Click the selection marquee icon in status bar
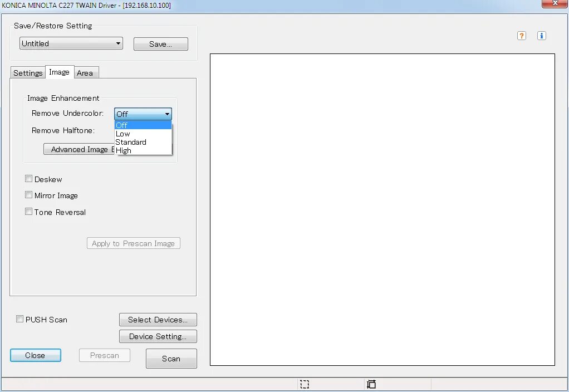The width and height of the screenshot is (569, 392). tap(305, 384)
